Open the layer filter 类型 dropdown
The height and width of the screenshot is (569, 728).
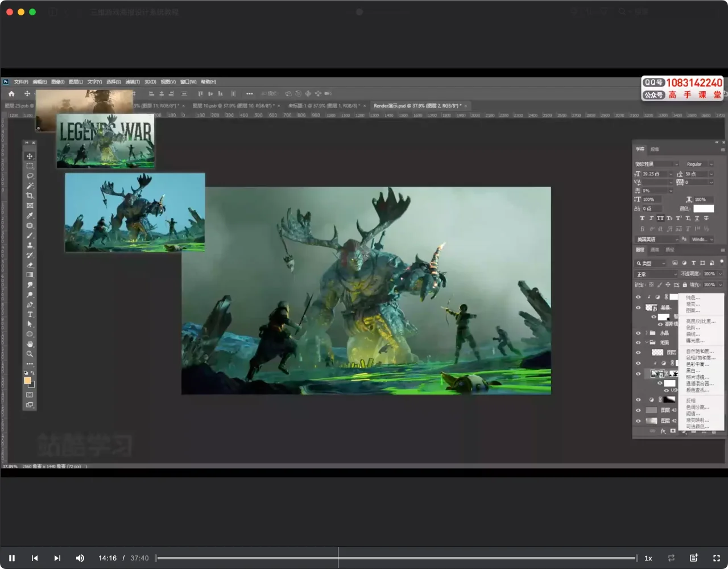click(x=650, y=263)
